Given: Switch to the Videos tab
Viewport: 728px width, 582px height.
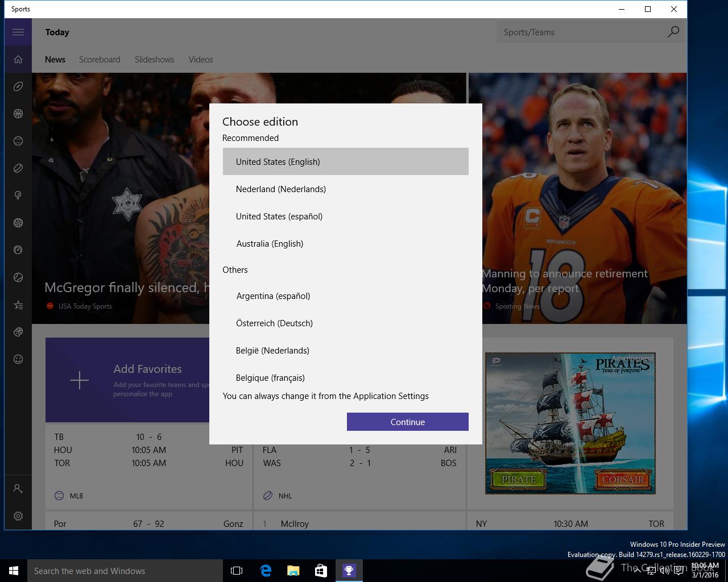Looking at the screenshot, I should tap(201, 60).
